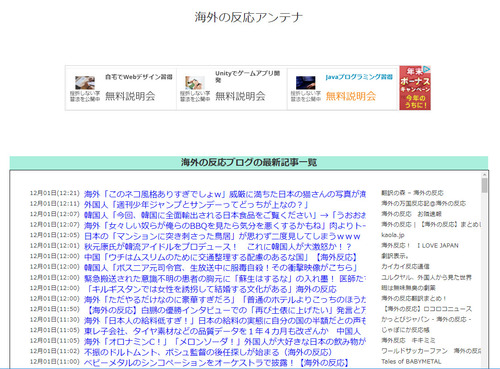Image resolution: width=500 pixels, height=369 pixels.
Task: Click the timestamp 12月01日(12:11)
Action: [55, 204]
